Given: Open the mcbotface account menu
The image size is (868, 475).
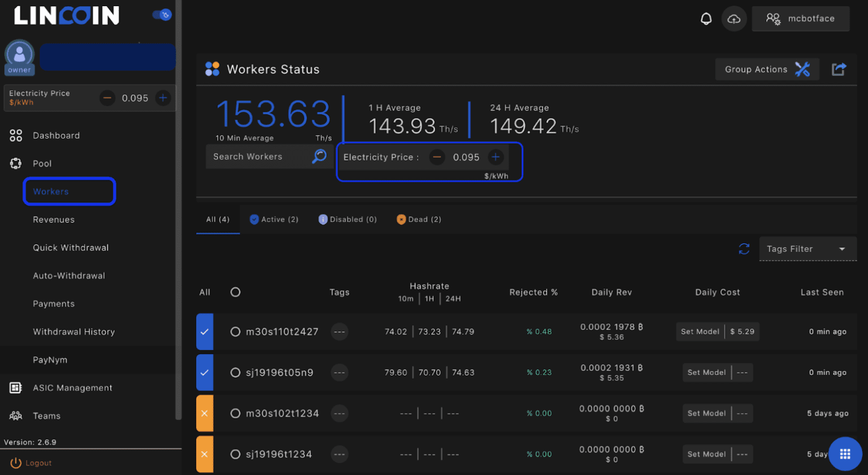Looking at the screenshot, I should click(800, 18).
